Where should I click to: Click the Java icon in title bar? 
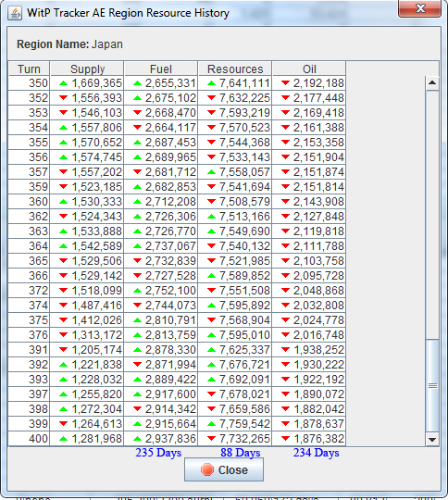coord(15,13)
